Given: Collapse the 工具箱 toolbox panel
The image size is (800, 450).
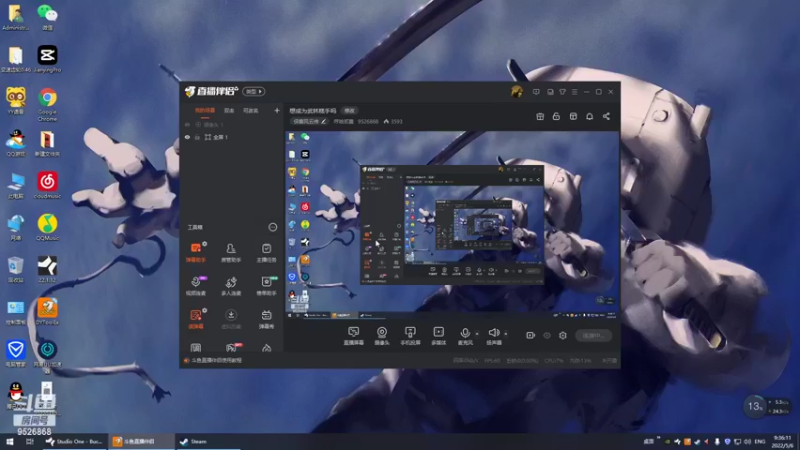Looking at the screenshot, I should tap(272, 227).
